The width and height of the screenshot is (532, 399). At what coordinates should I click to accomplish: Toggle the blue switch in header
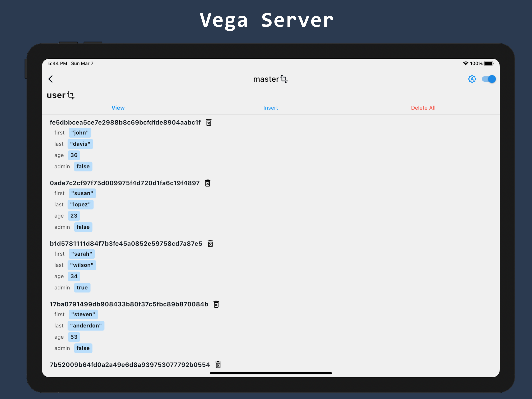[489, 79]
